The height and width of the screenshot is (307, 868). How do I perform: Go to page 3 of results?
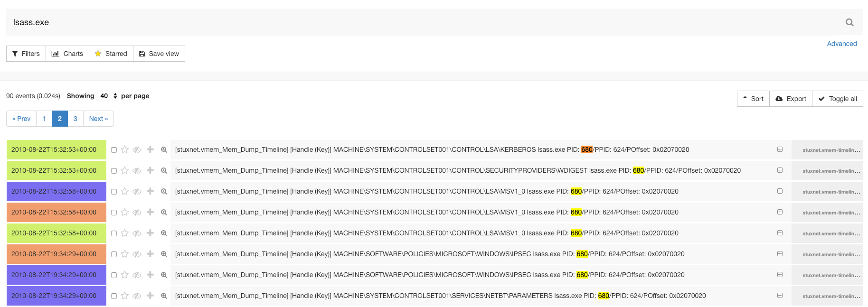(x=75, y=119)
